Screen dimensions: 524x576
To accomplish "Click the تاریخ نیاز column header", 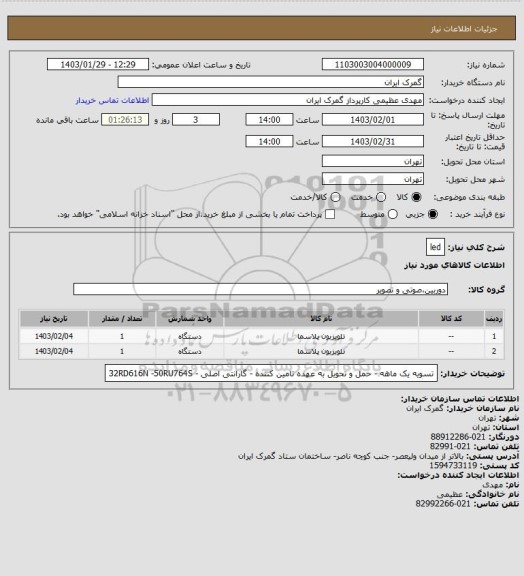I will (54, 319).
